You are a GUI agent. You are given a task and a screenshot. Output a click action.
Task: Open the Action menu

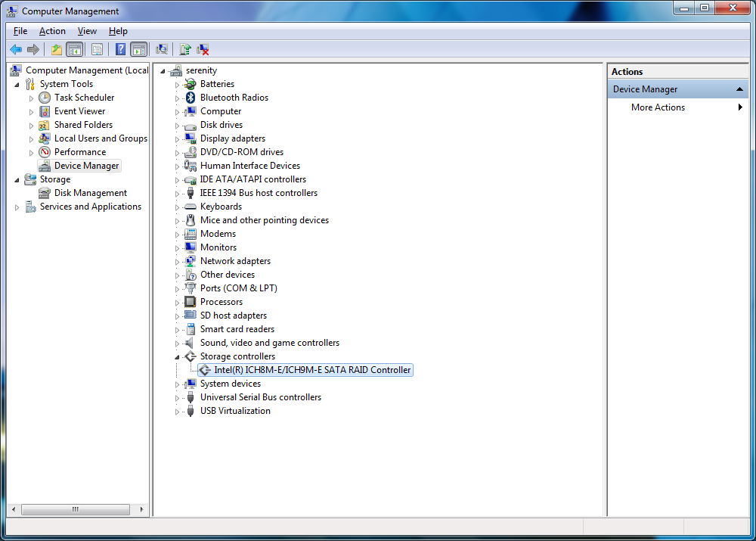click(52, 31)
